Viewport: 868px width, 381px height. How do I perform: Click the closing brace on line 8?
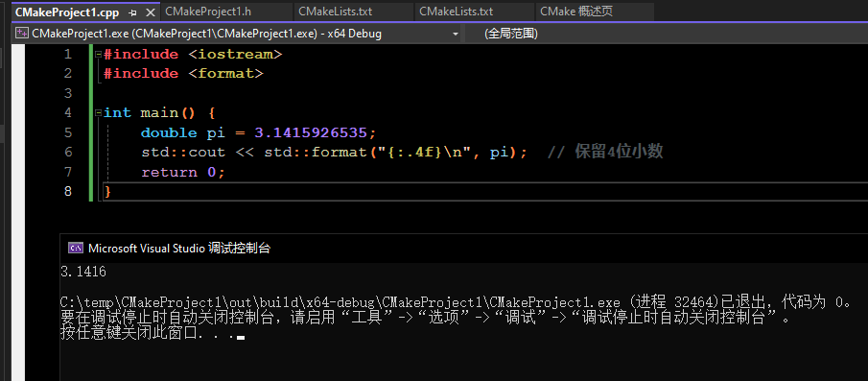[x=108, y=192]
